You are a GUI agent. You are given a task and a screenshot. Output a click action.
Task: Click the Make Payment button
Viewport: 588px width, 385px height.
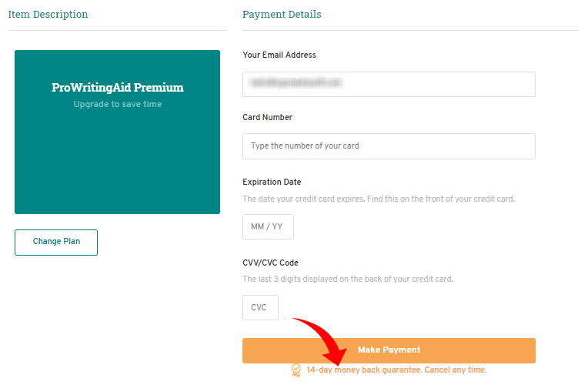pyautogui.click(x=389, y=350)
